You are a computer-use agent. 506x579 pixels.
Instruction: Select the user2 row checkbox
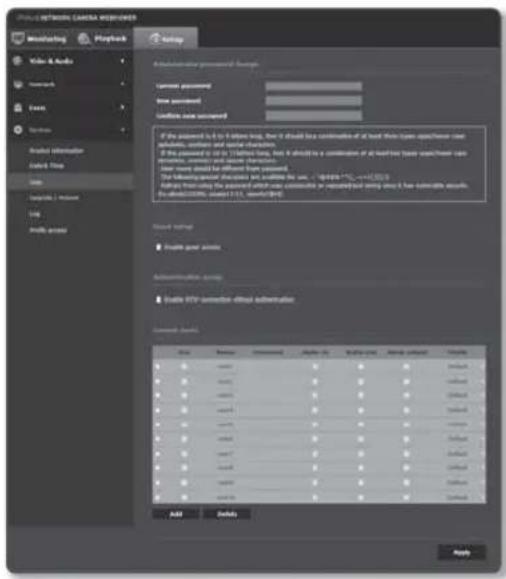(x=158, y=381)
